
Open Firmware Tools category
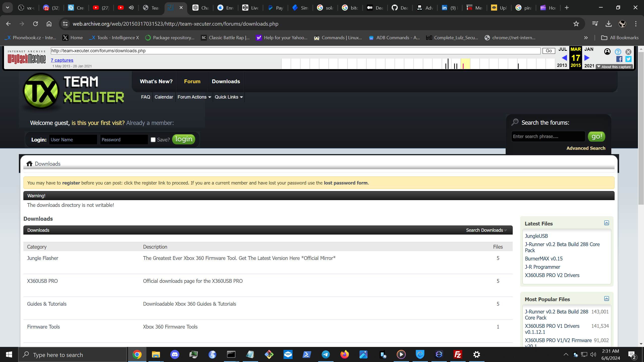point(44,327)
